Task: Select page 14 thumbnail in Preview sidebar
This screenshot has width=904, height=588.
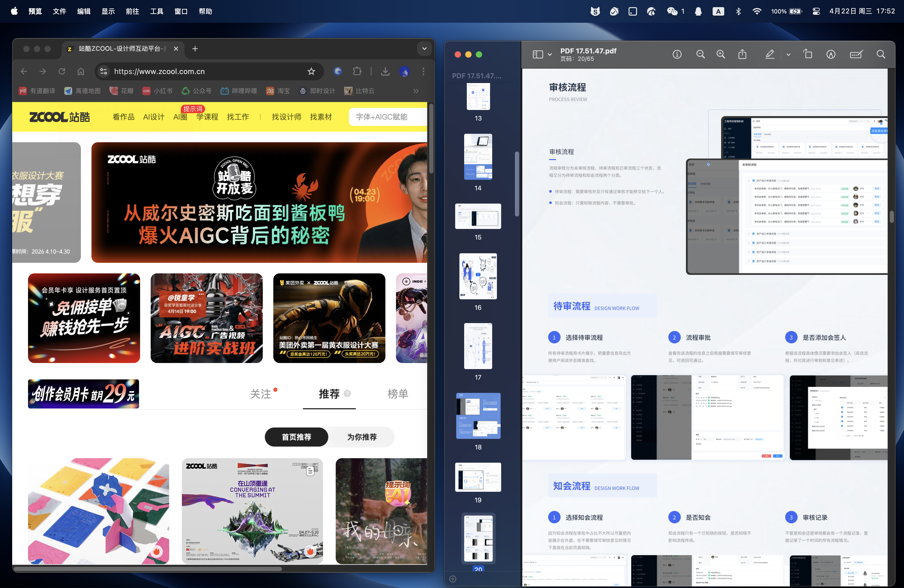Action: pos(478,157)
